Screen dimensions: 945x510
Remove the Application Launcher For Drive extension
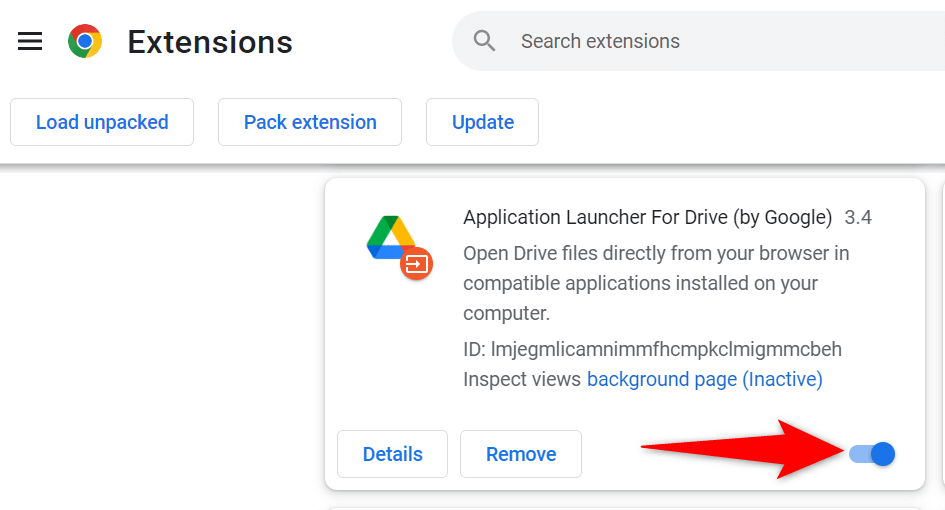[521, 454]
